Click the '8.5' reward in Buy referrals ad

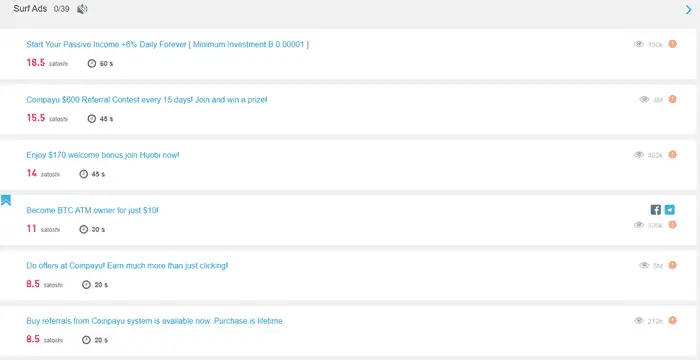(x=33, y=339)
